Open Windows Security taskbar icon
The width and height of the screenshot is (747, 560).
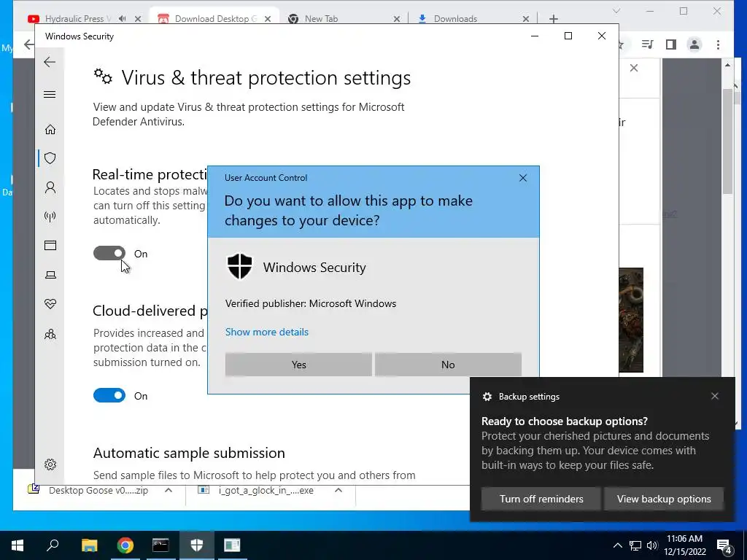196,545
